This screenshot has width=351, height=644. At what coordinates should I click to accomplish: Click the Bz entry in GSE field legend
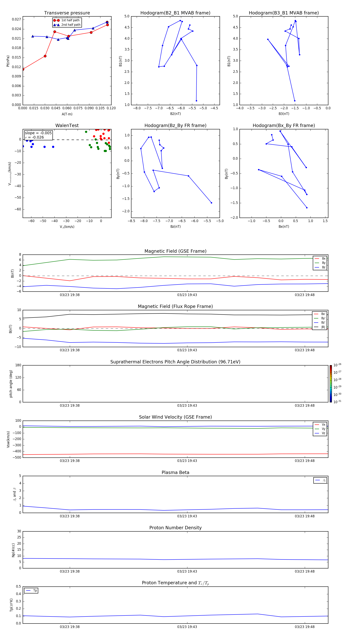pos(320,267)
